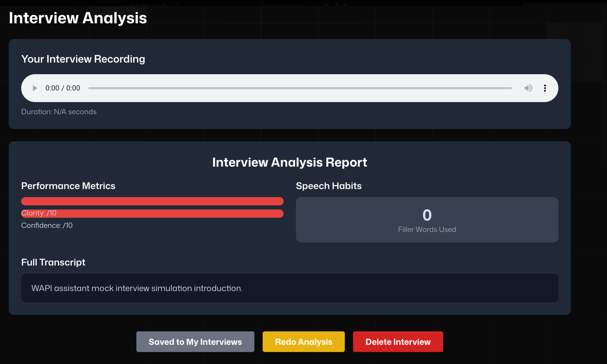Click the Full Transcript section heading
This screenshot has width=607, height=364.
[53, 262]
